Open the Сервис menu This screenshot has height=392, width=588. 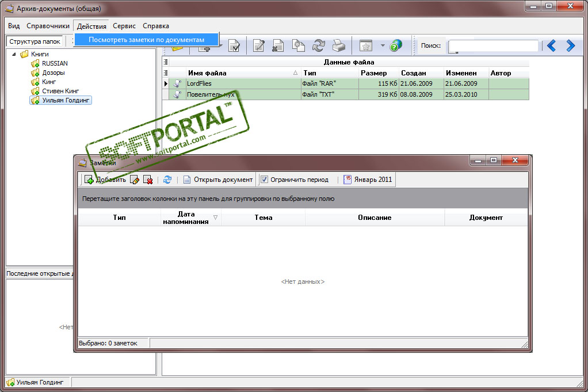point(124,26)
